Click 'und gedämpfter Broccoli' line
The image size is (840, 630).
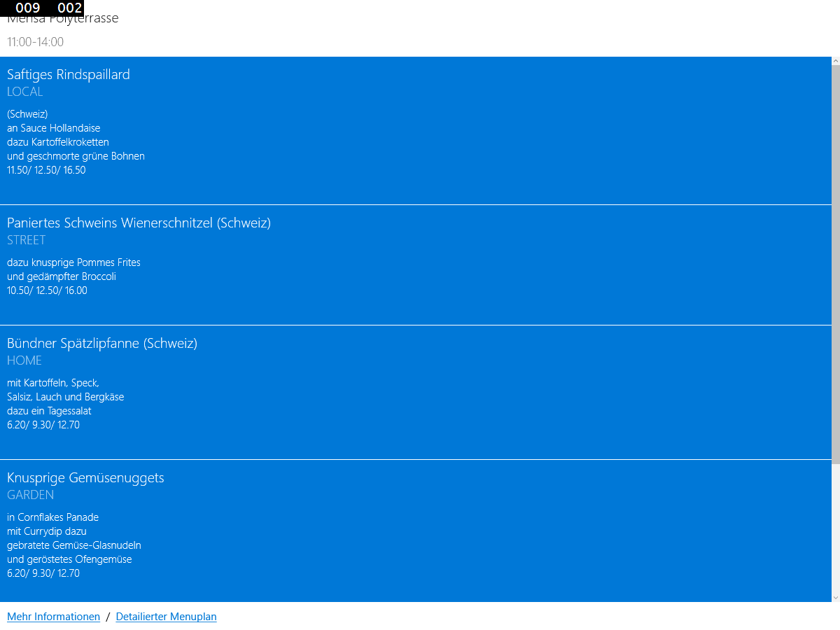click(x=62, y=276)
